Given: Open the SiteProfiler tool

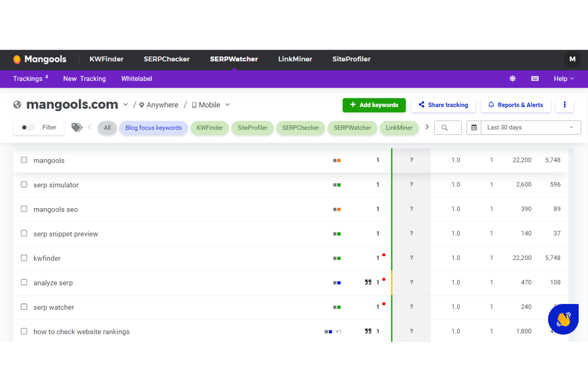Looking at the screenshot, I should coord(351,59).
